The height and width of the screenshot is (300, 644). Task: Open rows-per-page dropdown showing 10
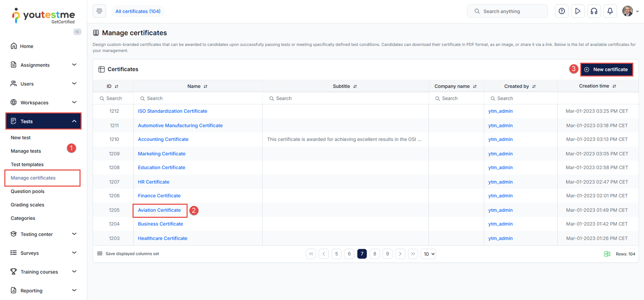click(428, 254)
